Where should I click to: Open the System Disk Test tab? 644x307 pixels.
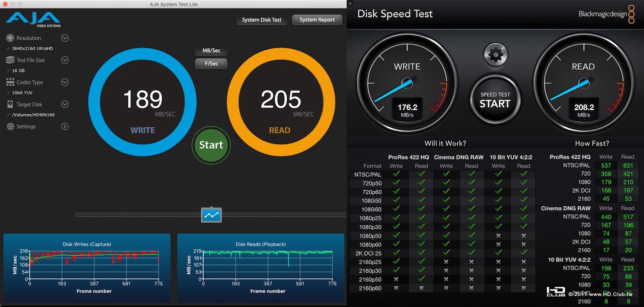pyautogui.click(x=262, y=20)
